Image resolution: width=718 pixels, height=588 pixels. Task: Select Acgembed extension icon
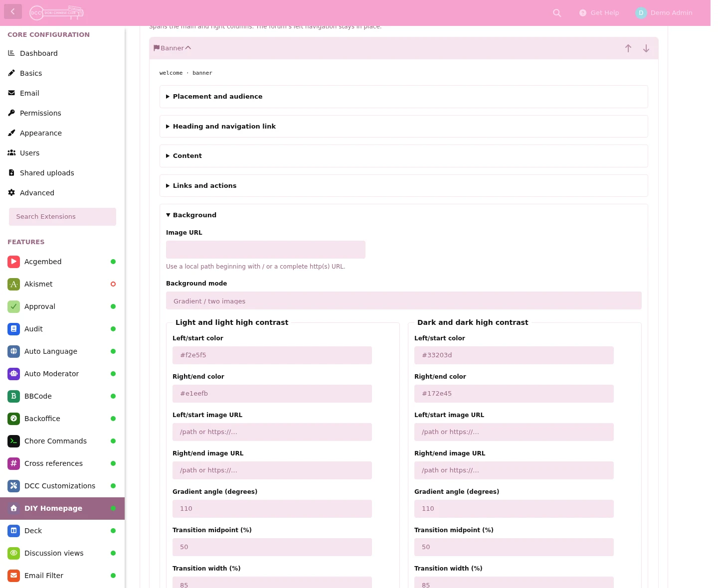coord(14,262)
